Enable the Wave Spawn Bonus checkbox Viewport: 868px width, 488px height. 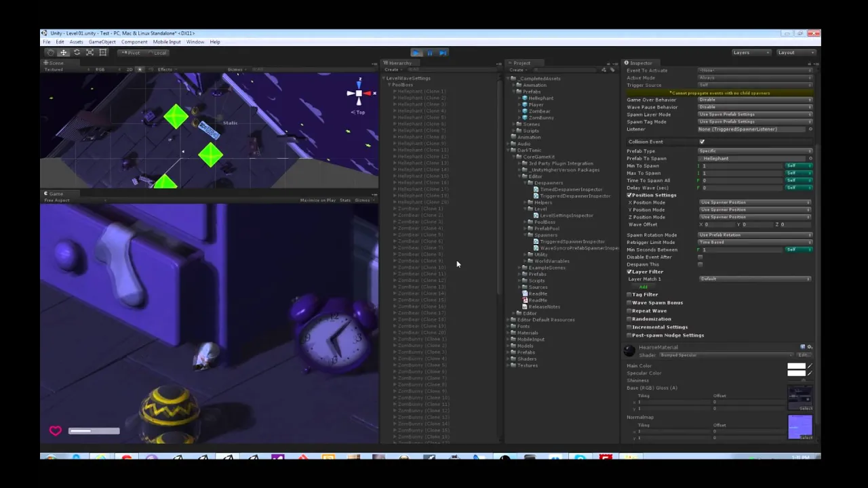[629, 303]
